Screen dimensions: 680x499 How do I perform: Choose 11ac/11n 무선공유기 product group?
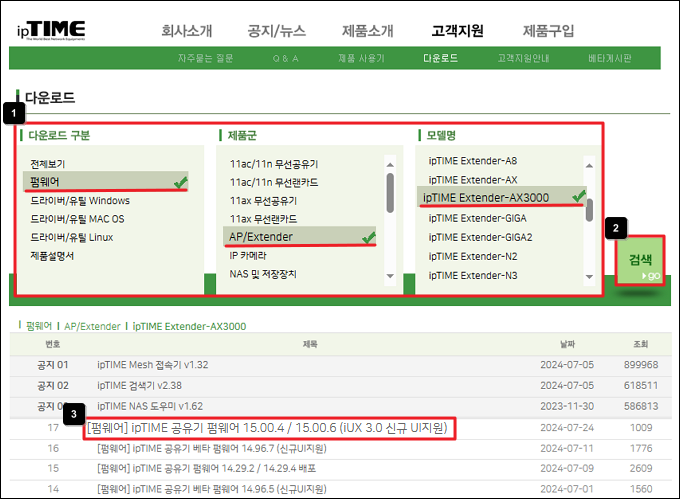point(274,164)
